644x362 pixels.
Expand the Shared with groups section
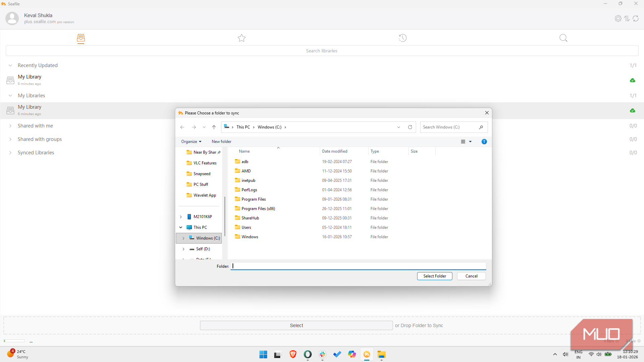[x=10, y=139]
